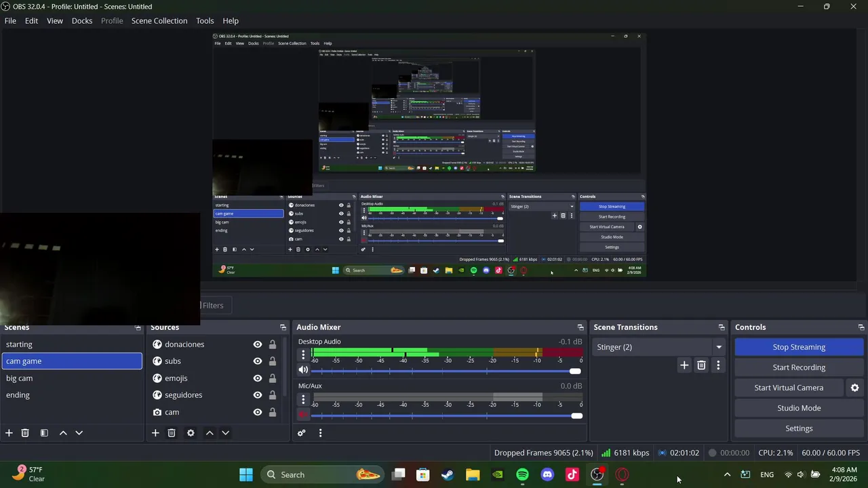Viewport: 868px width, 488px height.
Task: Open Mic/Aux three-dot options menu
Action: pos(303,399)
